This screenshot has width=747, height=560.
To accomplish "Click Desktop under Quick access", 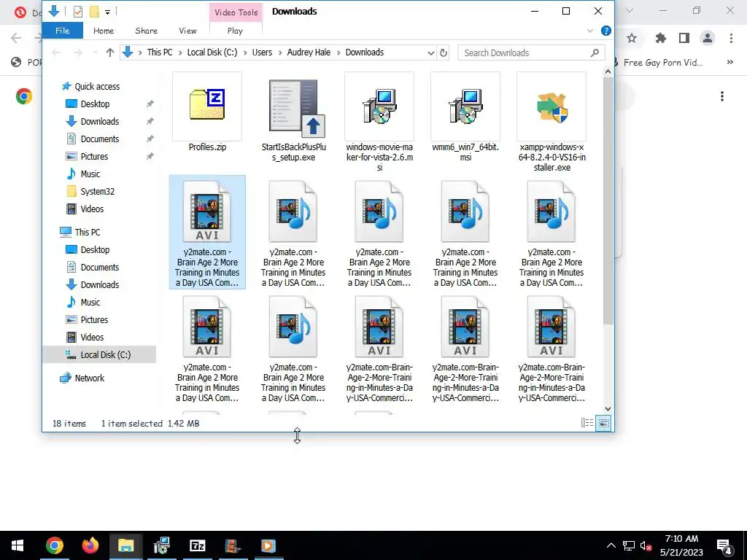I will click(95, 104).
